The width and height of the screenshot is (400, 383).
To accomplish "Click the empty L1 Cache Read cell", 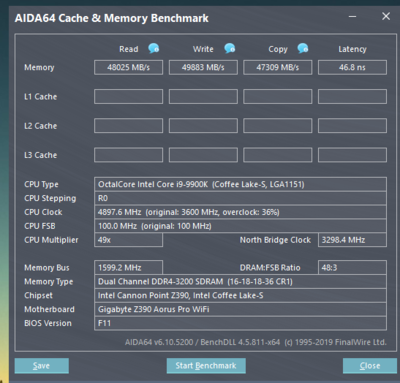I will coord(128,96).
